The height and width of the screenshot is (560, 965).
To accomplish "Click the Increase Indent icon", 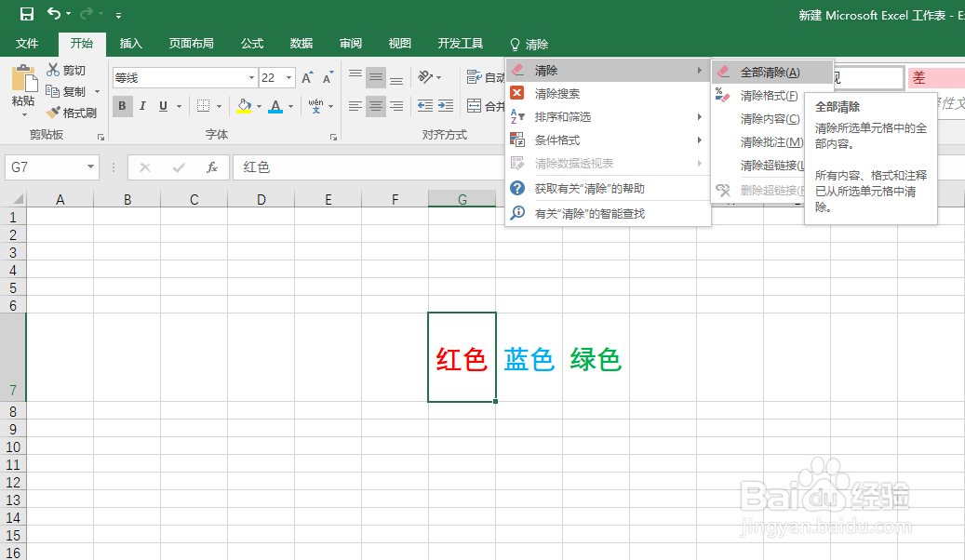I will (x=446, y=106).
